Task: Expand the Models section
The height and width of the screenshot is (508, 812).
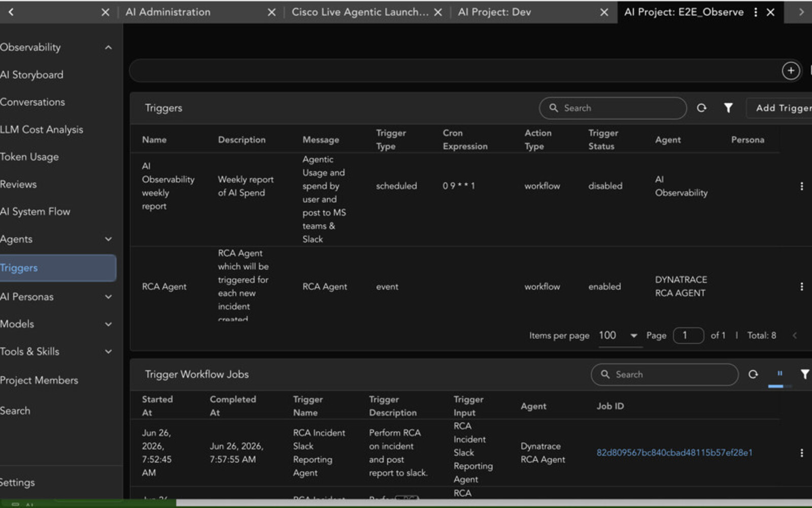Action: point(108,324)
